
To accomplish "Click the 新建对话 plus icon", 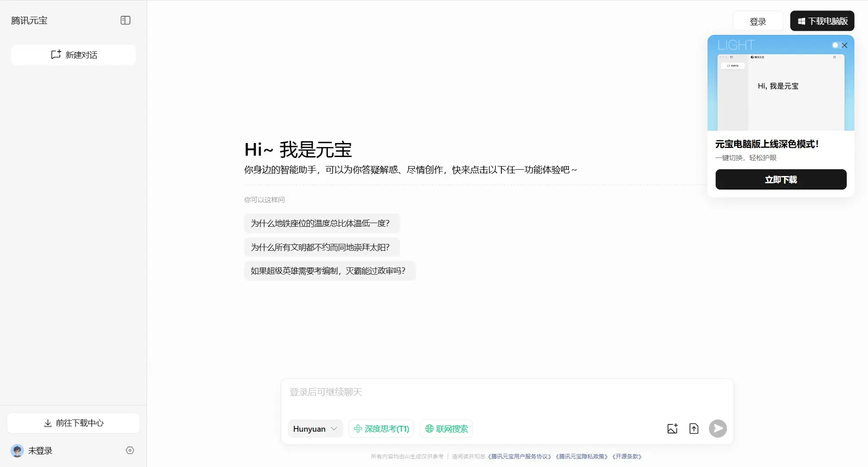I will tap(56, 54).
